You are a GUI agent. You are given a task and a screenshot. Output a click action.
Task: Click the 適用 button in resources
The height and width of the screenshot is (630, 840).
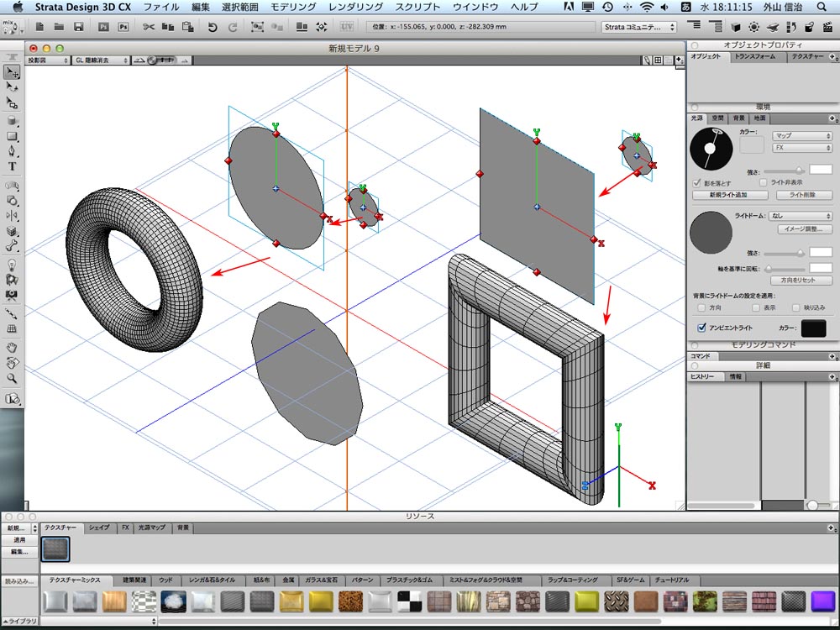click(20, 540)
